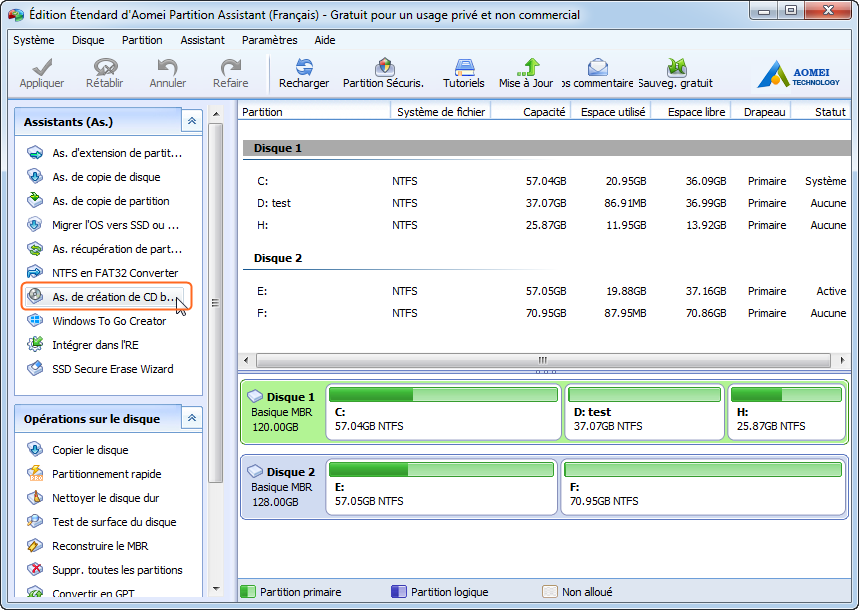Select E: 57.05GB NTFS disk block
The image size is (859, 610).
pos(442,487)
